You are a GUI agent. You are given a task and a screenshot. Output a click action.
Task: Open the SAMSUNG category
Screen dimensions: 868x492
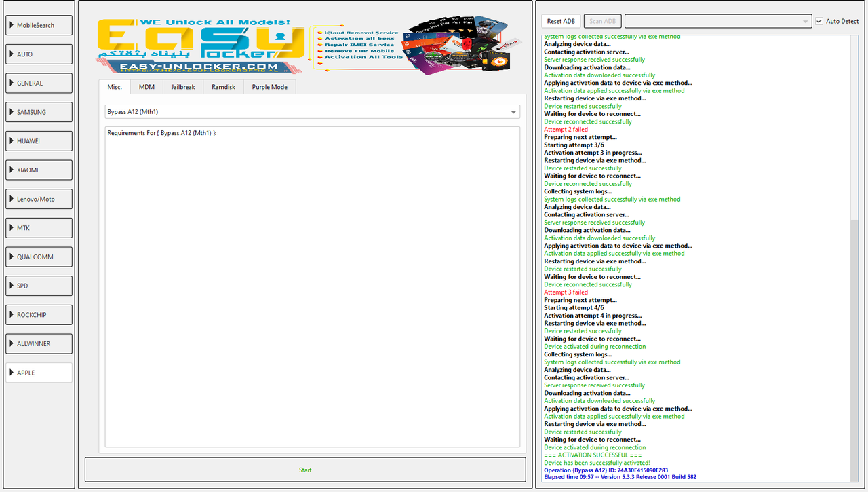coord(39,112)
